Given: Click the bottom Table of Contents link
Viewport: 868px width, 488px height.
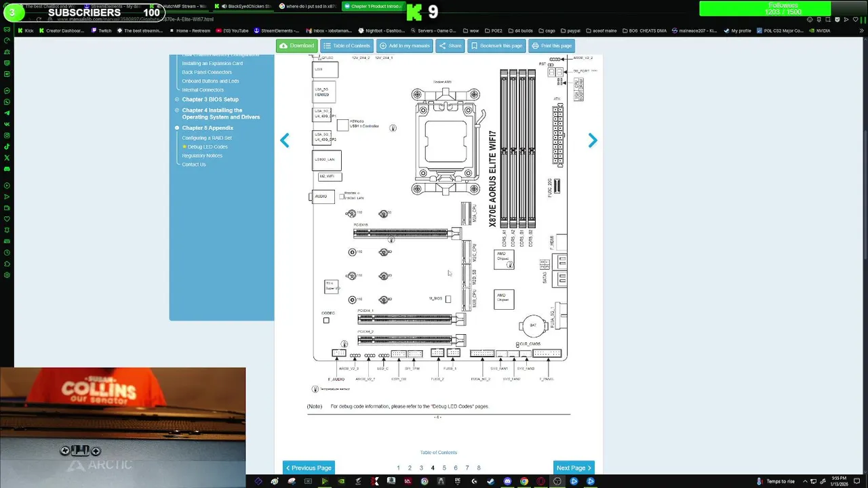Looking at the screenshot, I should tap(438, 452).
